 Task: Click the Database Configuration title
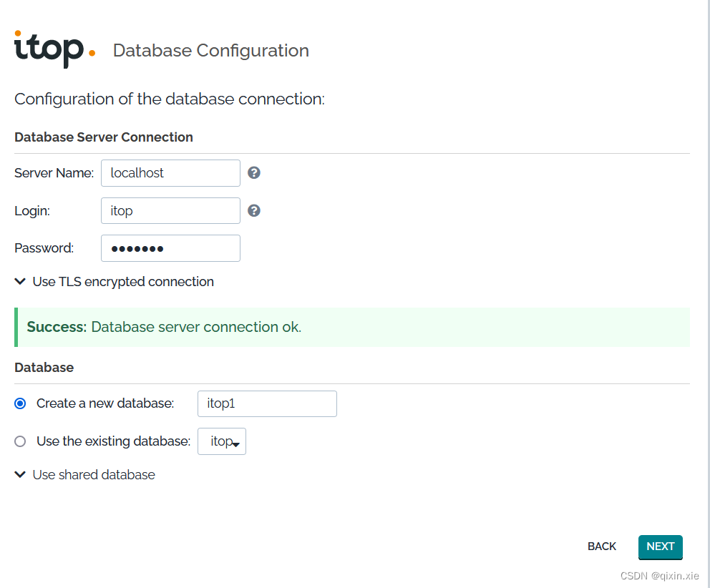click(211, 51)
